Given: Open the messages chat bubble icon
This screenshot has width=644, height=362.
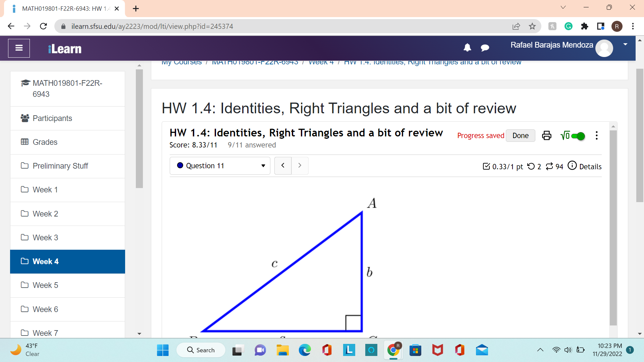Looking at the screenshot, I should pyautogui.click(x=485, y=48).
